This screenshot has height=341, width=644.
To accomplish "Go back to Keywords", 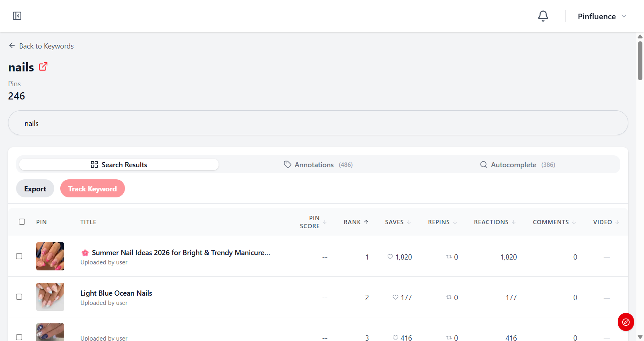I will [x=41, y=46].
